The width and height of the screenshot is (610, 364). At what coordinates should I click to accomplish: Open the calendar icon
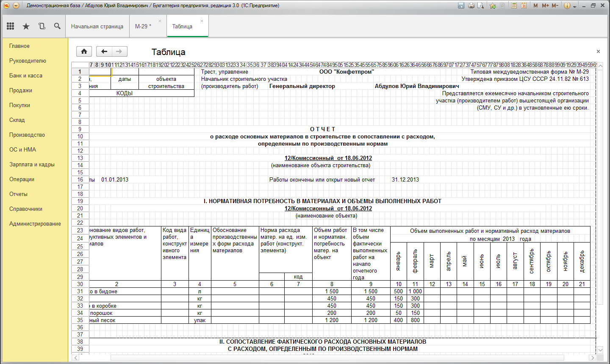(x=524, y=6)
